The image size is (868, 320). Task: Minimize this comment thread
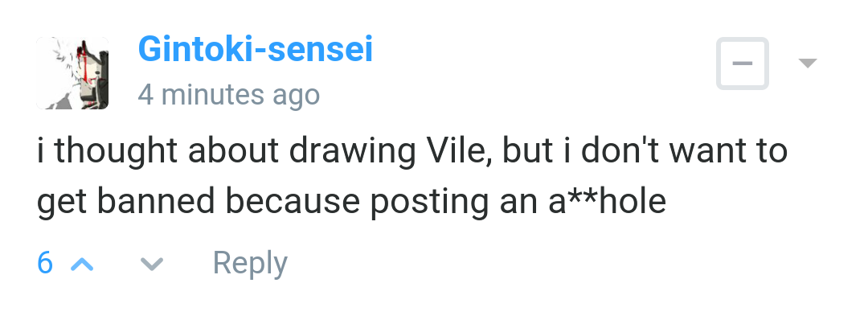pyautogui.click(x=743, y=63)
